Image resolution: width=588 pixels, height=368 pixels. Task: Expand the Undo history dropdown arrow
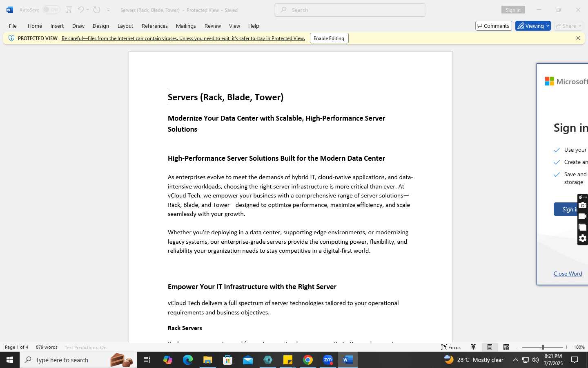coord(88,10)
